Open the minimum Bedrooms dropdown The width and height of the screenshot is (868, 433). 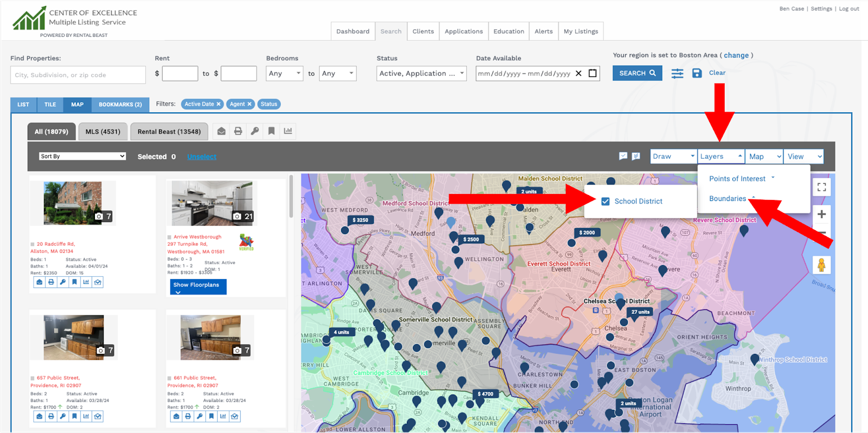(284, 73)
